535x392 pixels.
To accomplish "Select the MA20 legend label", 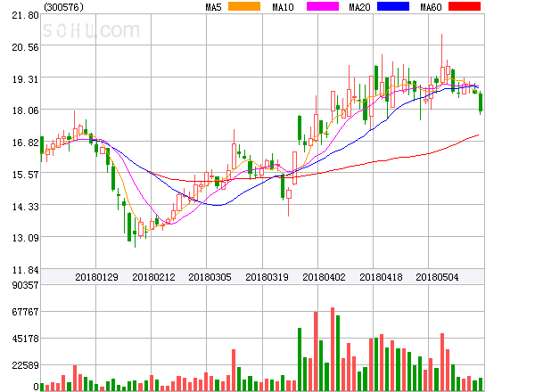I will click(x=359, y=7).
